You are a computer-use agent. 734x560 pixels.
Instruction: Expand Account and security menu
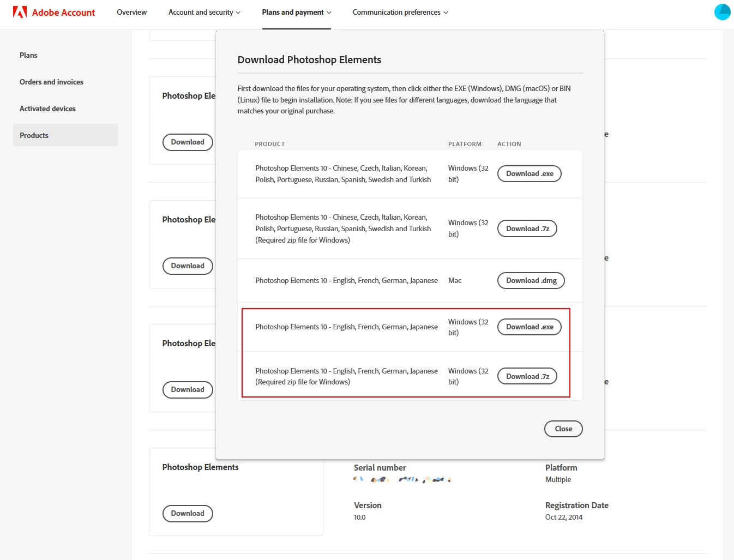point(204,12)
